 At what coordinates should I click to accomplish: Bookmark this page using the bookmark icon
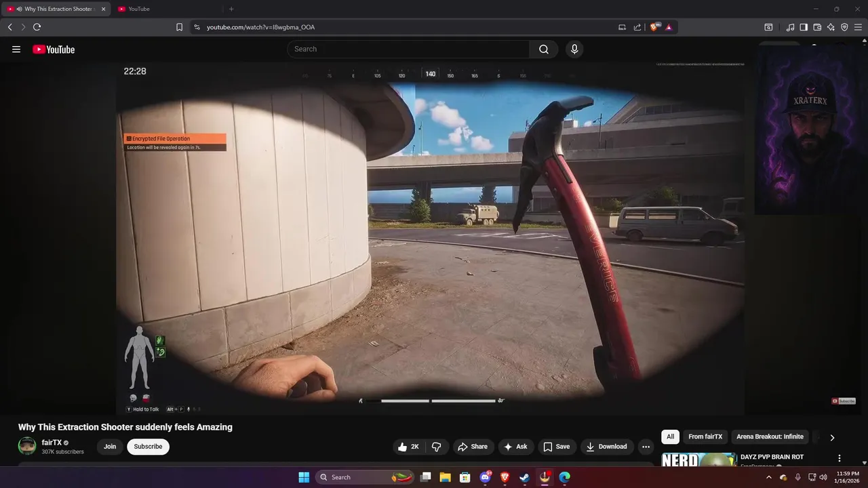click(179, 27)
